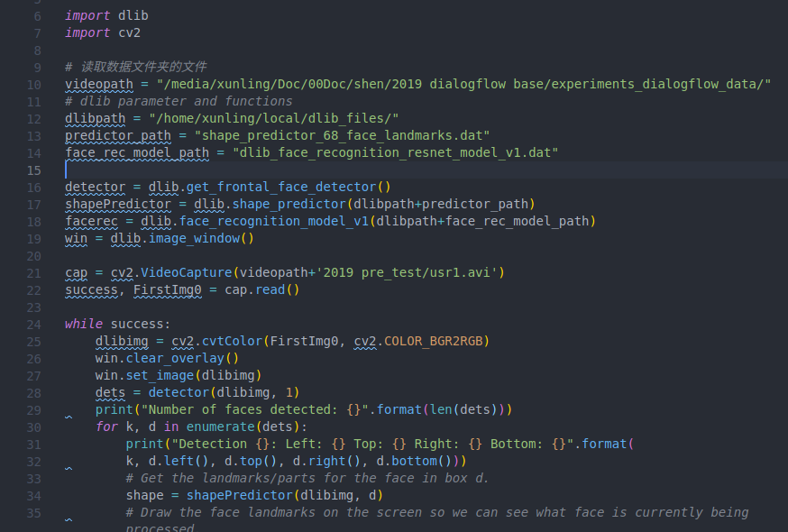Click string "shape_predictor_68_face_landmarks.dat"
788x532 pixels.
click(343, 135)
